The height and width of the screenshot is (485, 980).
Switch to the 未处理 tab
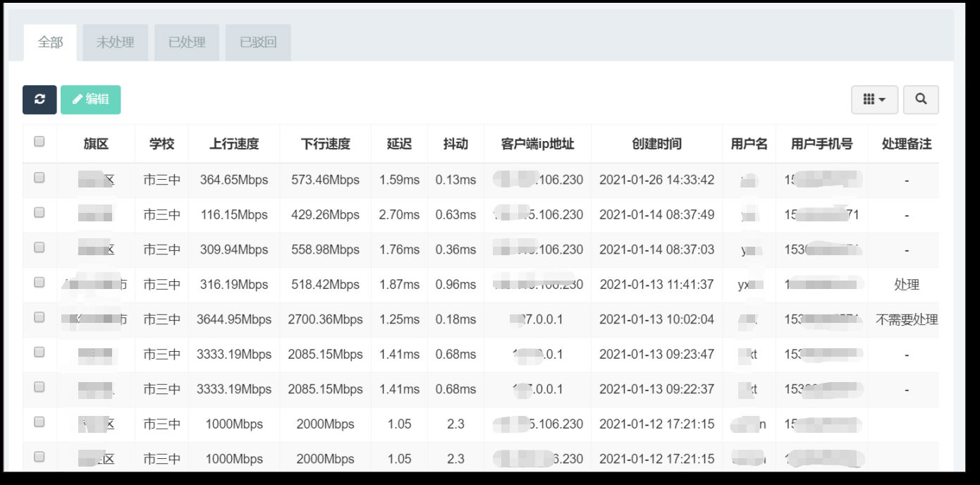[115, 42]
